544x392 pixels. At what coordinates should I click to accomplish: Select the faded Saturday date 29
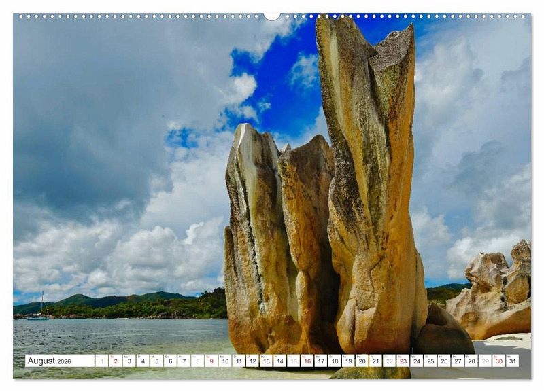tap(486, 361)
